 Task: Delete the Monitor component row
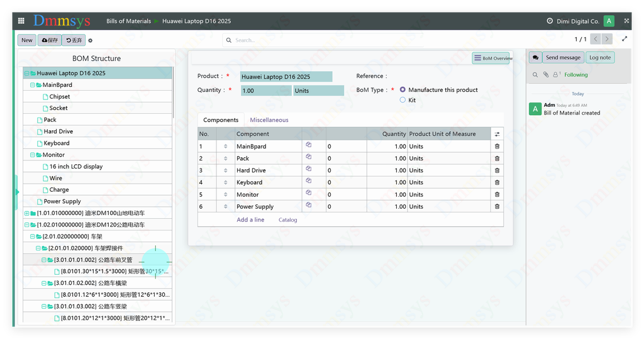click(497, 194)
